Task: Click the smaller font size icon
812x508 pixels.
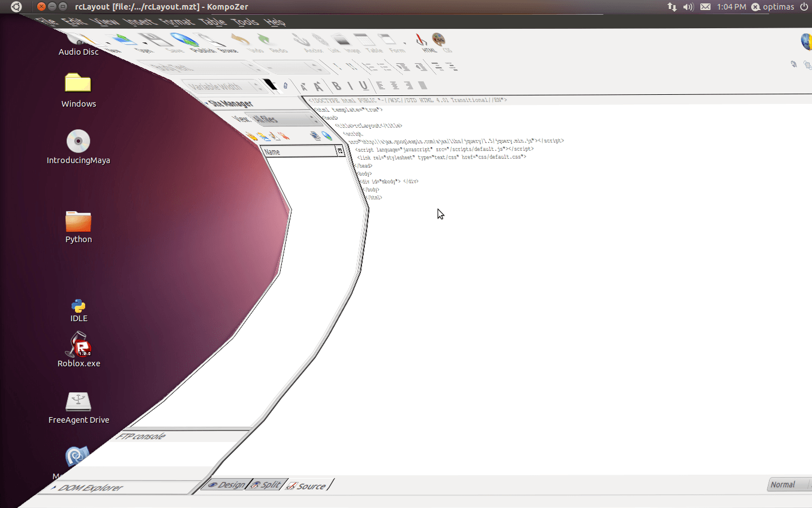Action: coord(304,86)
